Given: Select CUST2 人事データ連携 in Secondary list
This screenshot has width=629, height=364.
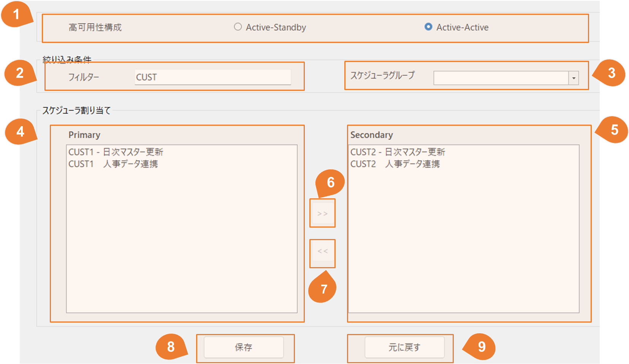Looking at the screenshot, I should [395, 164].
